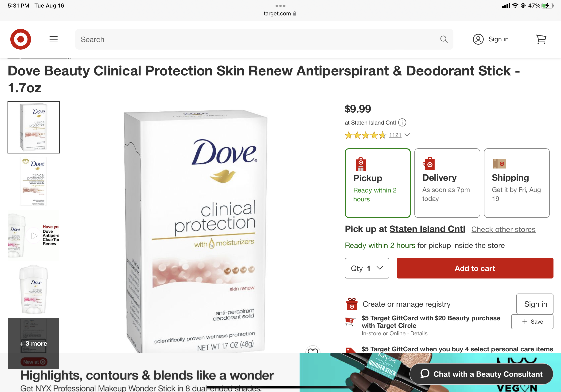
Task: Click the registry gift icon
Action: 352,304
